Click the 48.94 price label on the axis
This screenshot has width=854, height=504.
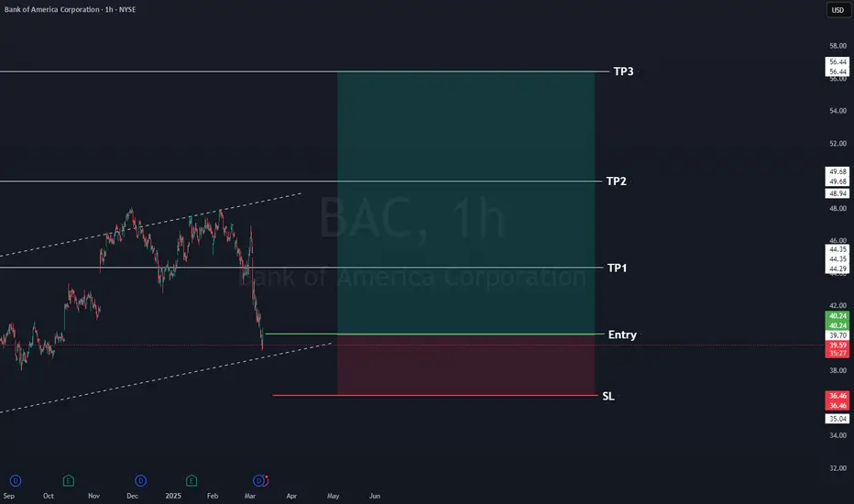tap(838, 193)
